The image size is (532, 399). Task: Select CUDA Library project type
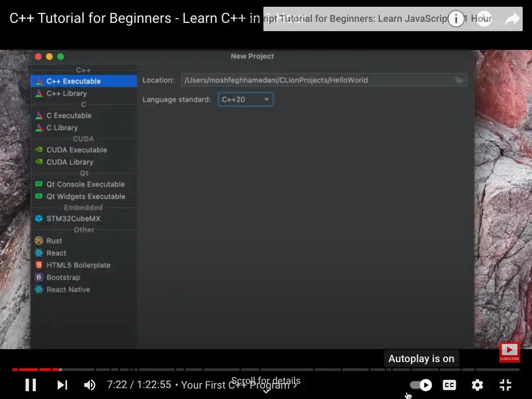84,162
